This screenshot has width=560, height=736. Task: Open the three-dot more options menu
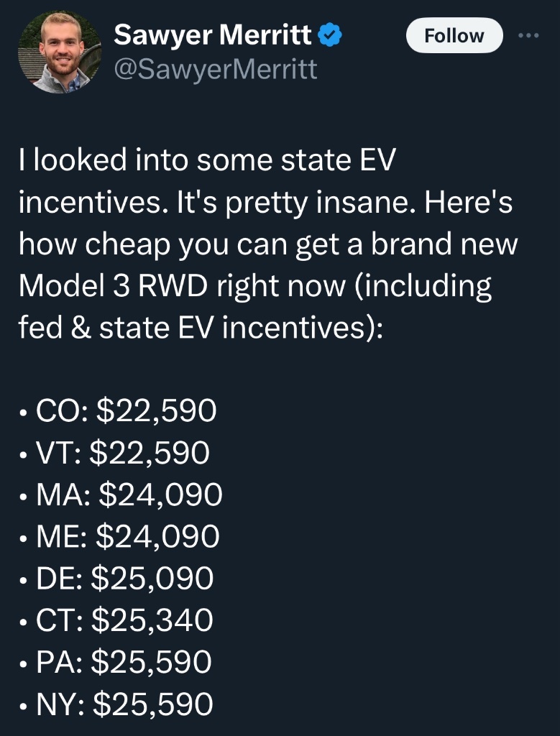pos(528,36)
